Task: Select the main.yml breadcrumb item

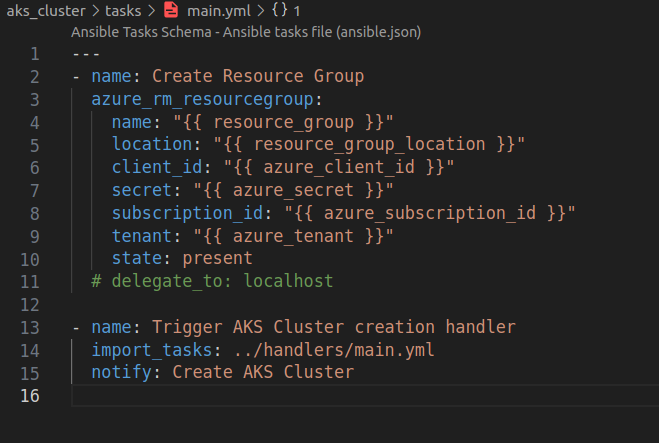Action: (x=216, y=11)
